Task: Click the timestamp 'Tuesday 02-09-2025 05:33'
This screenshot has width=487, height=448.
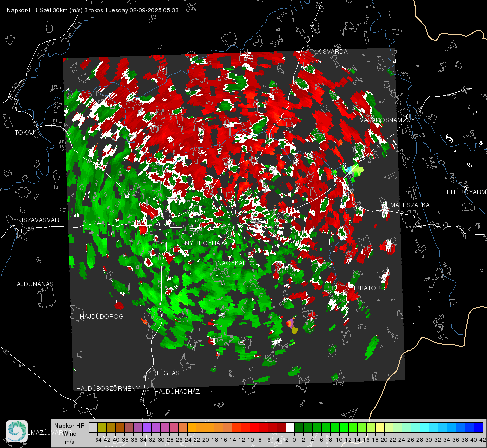Action: pyautogui.click(x=142, y=10)
